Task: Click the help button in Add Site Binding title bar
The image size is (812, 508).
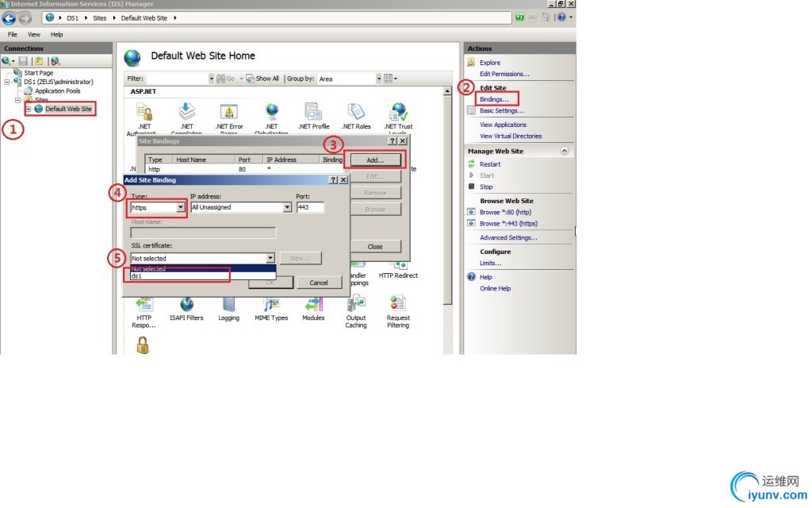Action: [x=334, y=180]
